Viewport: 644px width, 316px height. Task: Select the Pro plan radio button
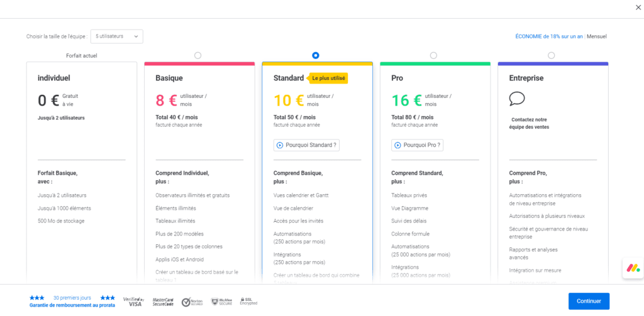(x=433, y=55)
